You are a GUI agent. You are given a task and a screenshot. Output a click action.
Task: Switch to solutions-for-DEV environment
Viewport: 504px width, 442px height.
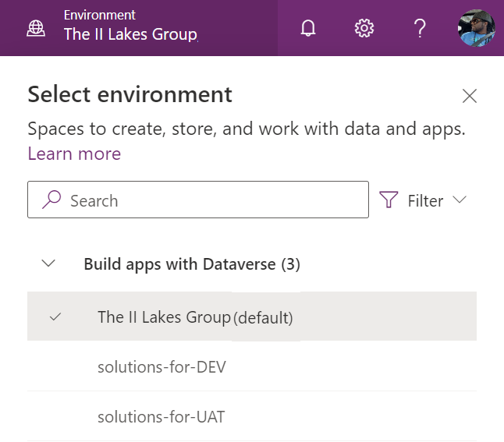pos(161,367)
